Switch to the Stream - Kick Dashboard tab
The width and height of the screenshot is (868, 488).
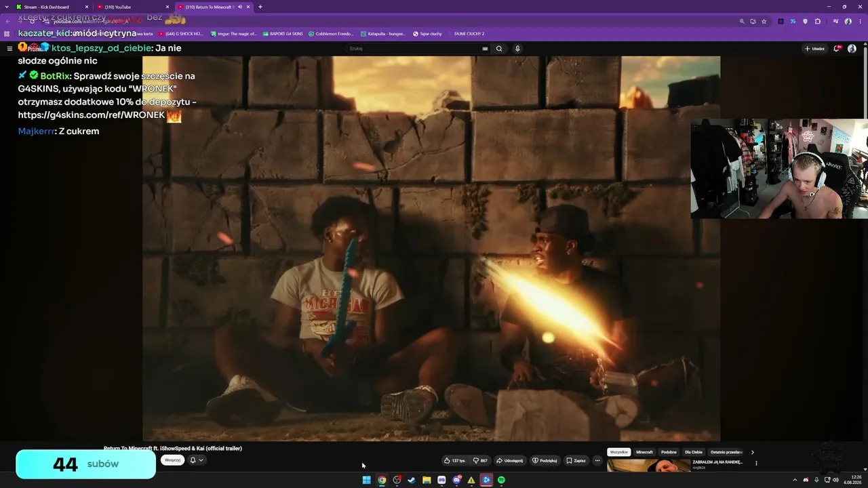click(50, 7)
